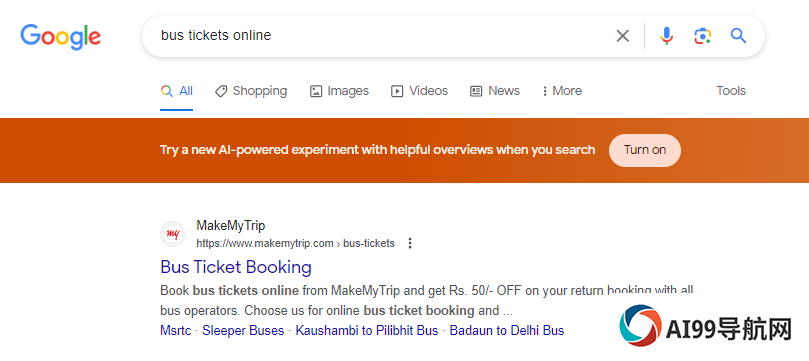Screen dimensions: 809x361
Task: Expand the More search filters
Action: [x=561, y=91]
